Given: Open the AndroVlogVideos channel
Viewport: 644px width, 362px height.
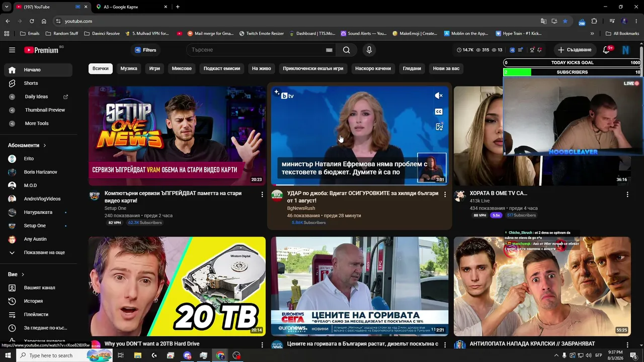Looking at the screenshot, I should (38, 199).
